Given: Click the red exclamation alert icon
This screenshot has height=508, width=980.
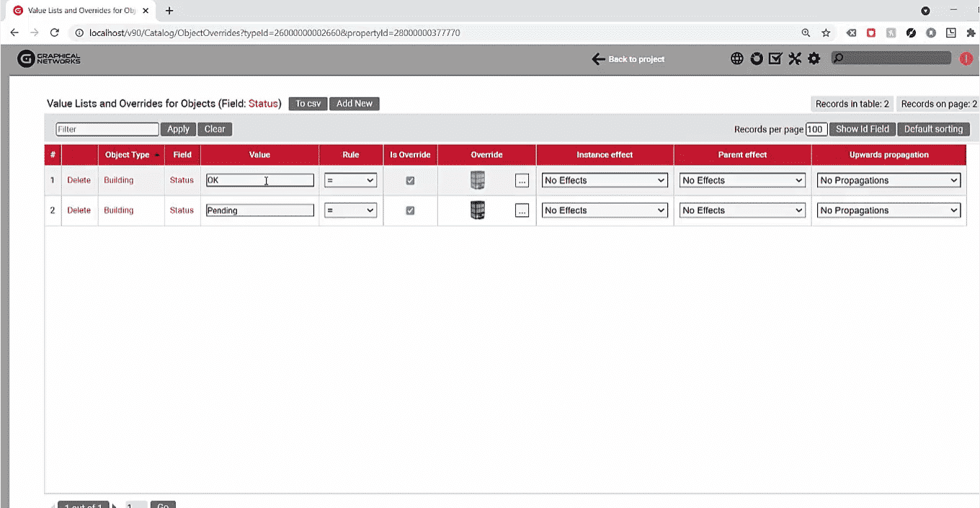Looking at the screenshot, I should click(966, 59).
